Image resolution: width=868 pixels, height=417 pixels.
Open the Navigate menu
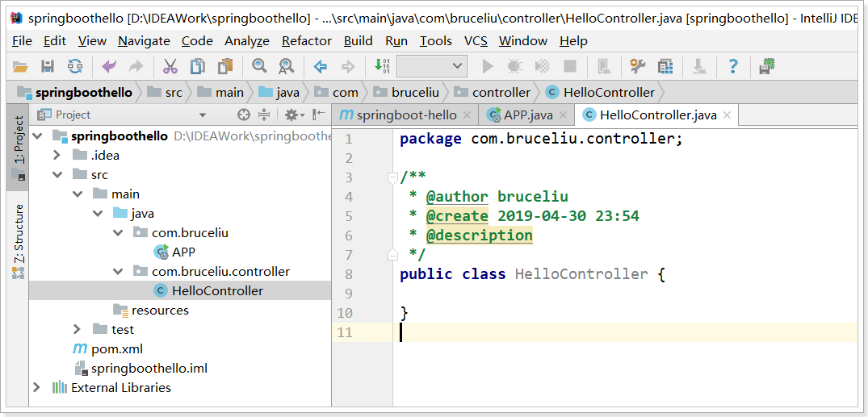pyautogui.click(x=144, y=41)
